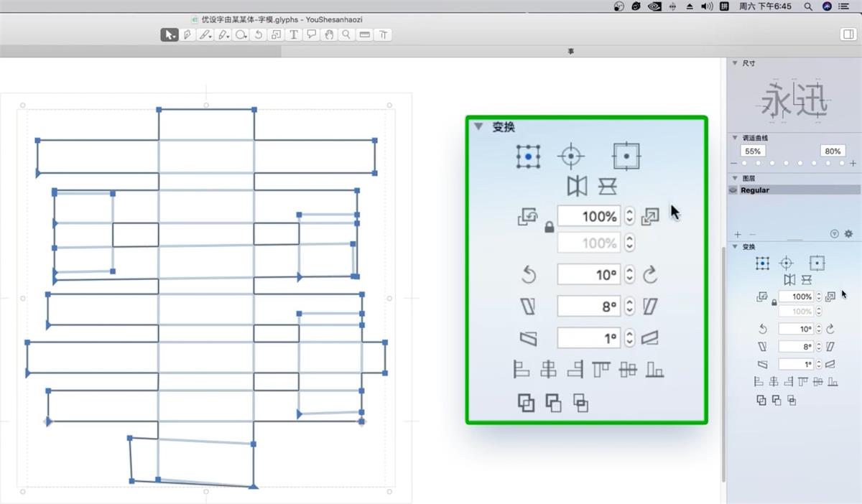Click rotate clockwise arrow in enlarged transform panel
The height and width of the screenshot is (504, 862).
650,275
